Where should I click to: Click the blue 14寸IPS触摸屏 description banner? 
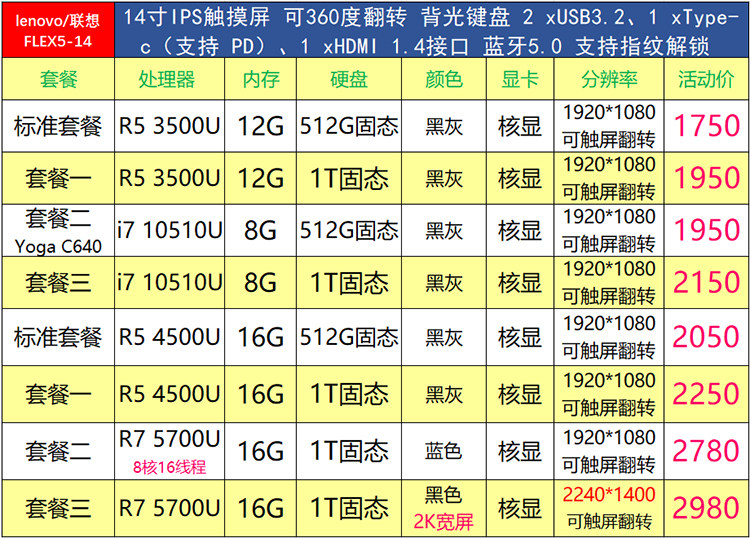pos(431,30)
